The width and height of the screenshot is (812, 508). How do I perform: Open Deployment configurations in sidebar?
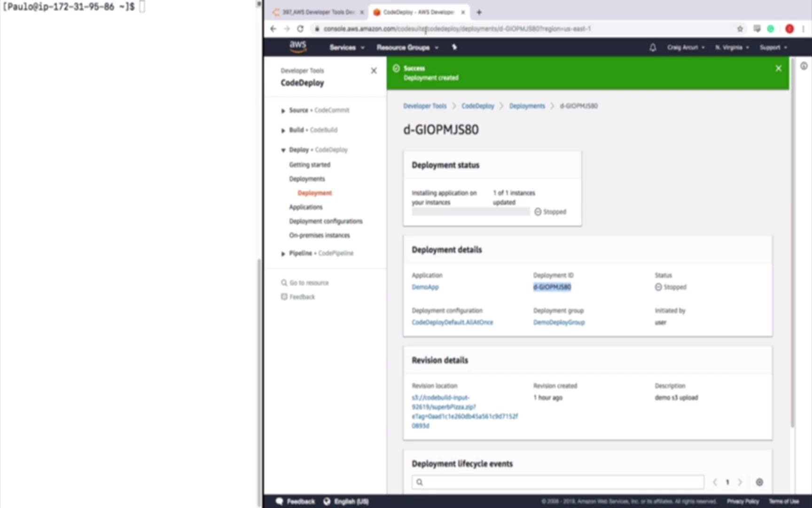(x=326, y=221)
